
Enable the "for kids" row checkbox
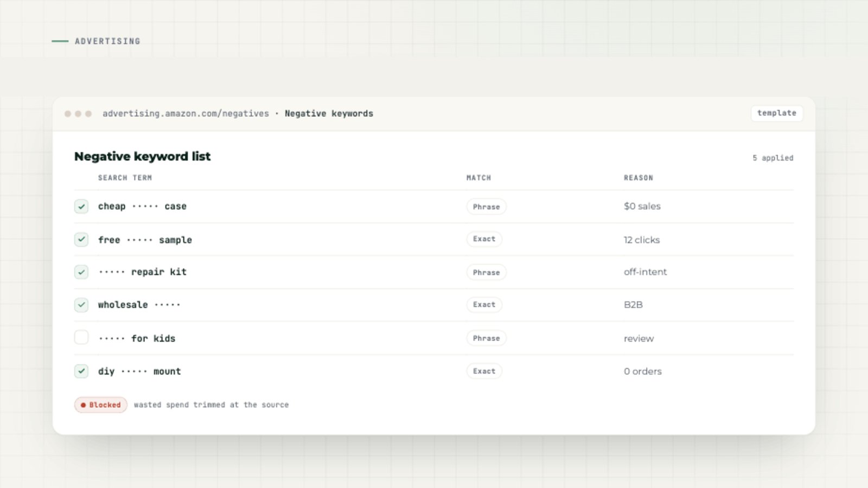coord(81,338)
